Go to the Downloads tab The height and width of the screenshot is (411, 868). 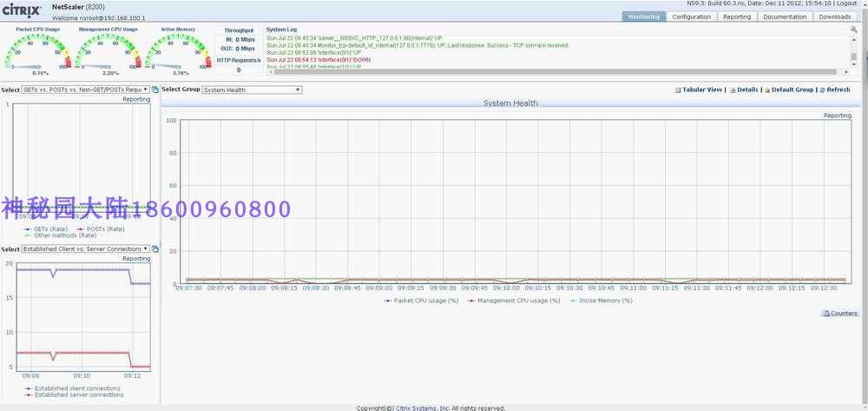[835, 17]
